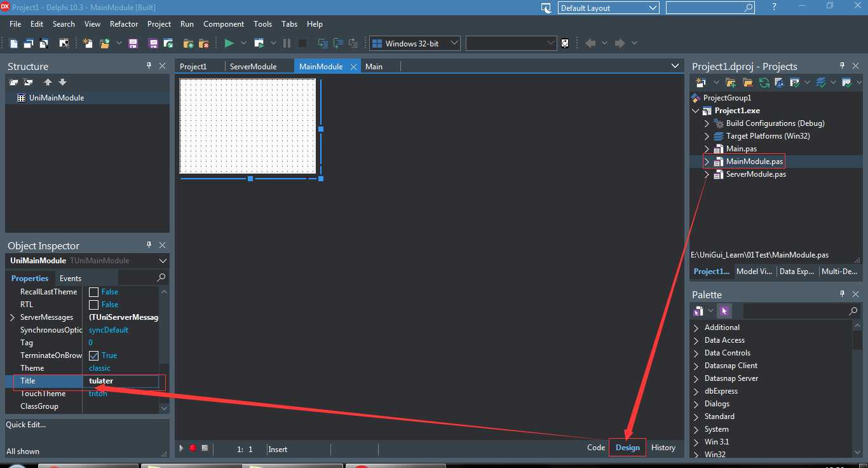The image size is (868, 468).
Task: Click the Stop program square icon
Action: (302, 43)
